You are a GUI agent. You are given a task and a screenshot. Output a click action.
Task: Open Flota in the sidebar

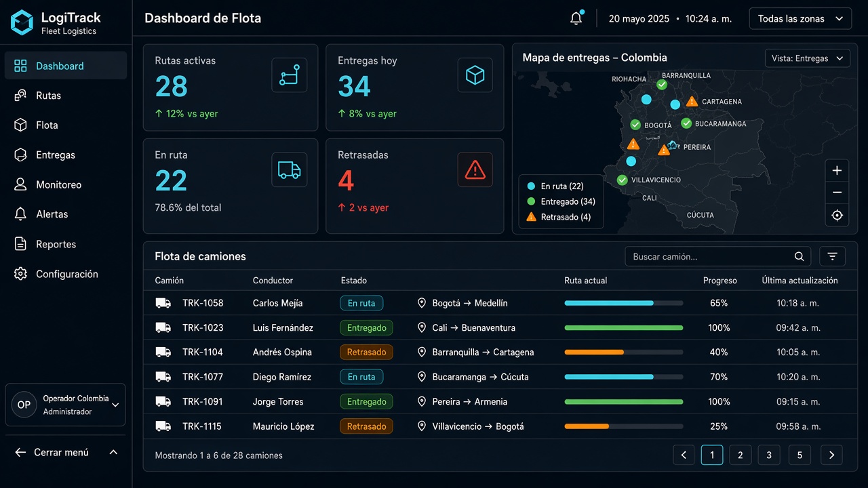click(x=65, y=125)
